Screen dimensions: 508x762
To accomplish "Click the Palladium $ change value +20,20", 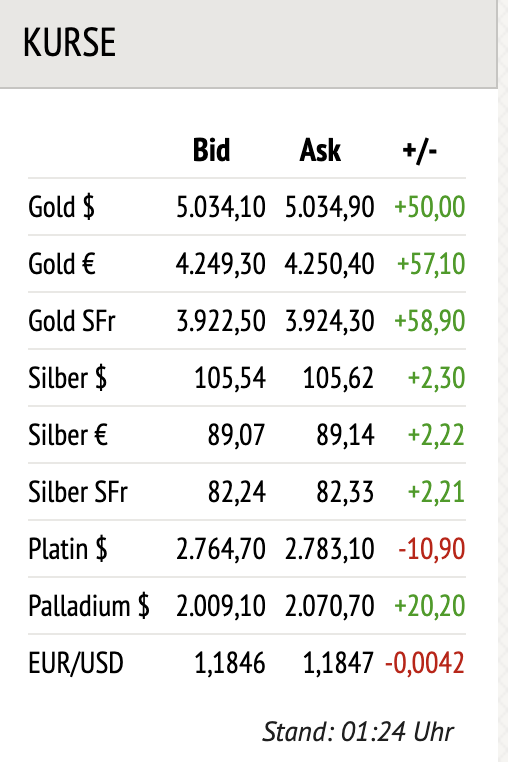I will [430, 606].
